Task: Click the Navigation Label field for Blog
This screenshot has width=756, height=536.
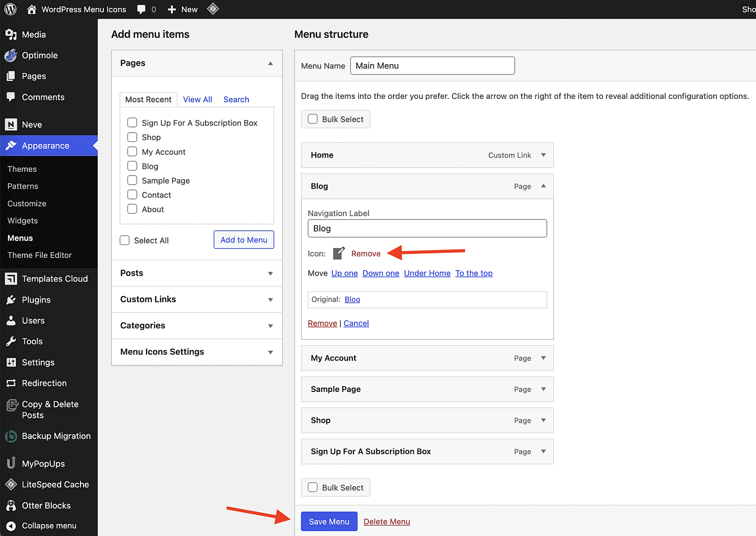Action: (427, 229)
